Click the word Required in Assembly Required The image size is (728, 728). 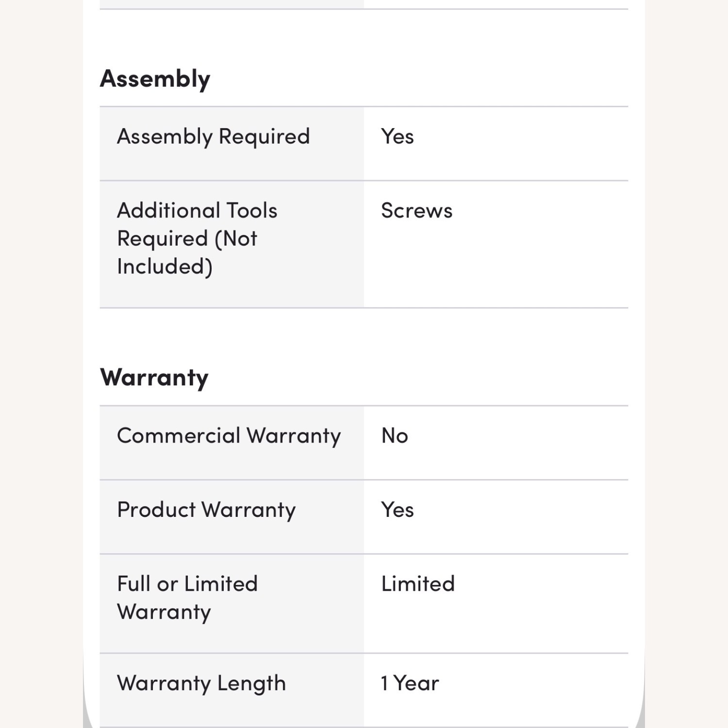[x=264, y=137]
